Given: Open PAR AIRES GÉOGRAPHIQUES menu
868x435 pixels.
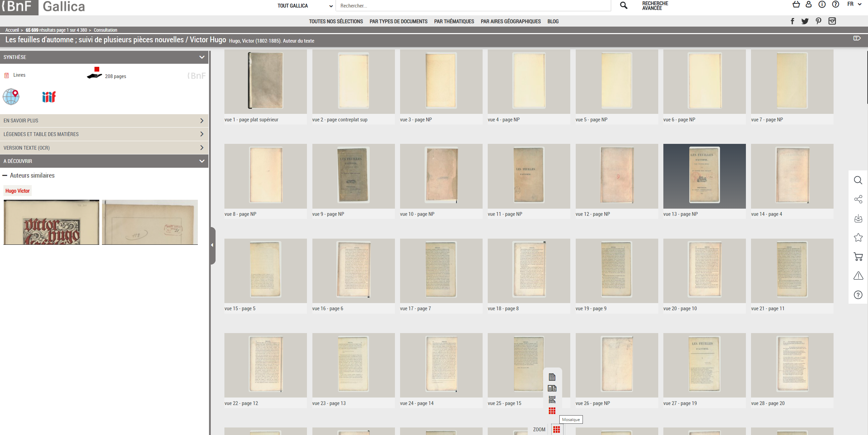Looking at the screenshot, I should point(511,21).
